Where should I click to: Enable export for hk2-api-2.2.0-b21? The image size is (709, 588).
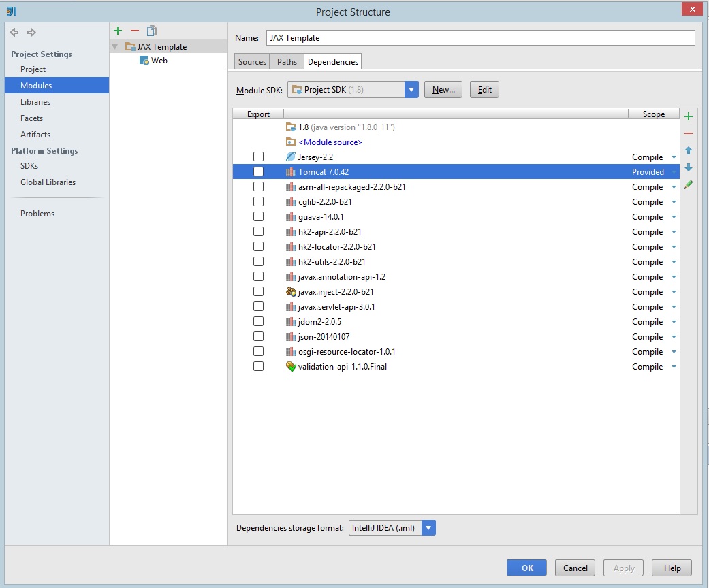(x=258, y=231)
